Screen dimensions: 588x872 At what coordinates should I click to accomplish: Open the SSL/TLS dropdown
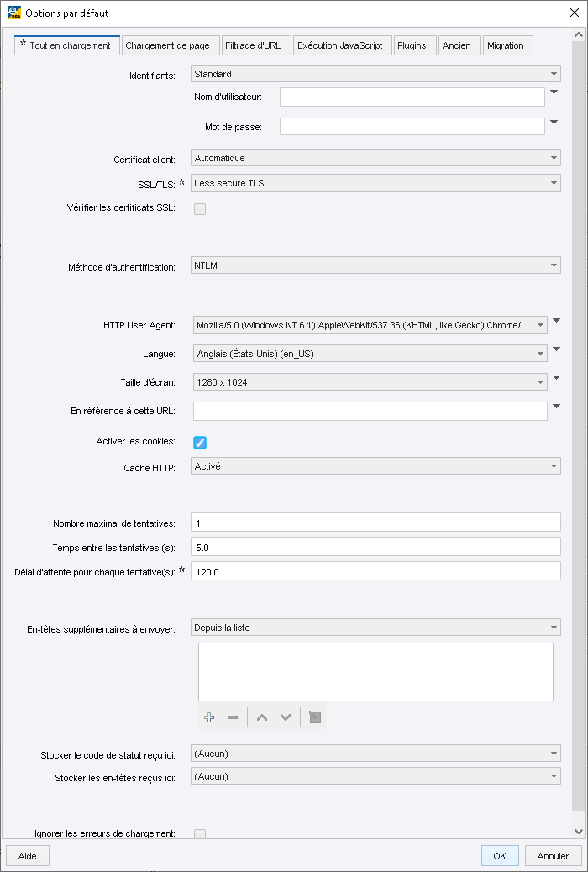(376, 182)
